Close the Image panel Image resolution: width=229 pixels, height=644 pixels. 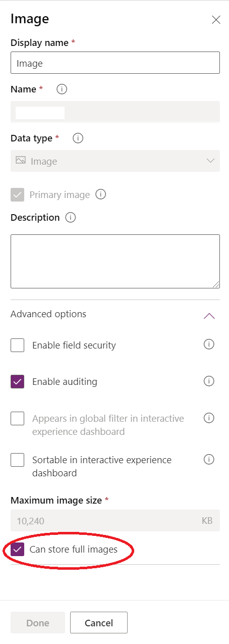(216, 20)
